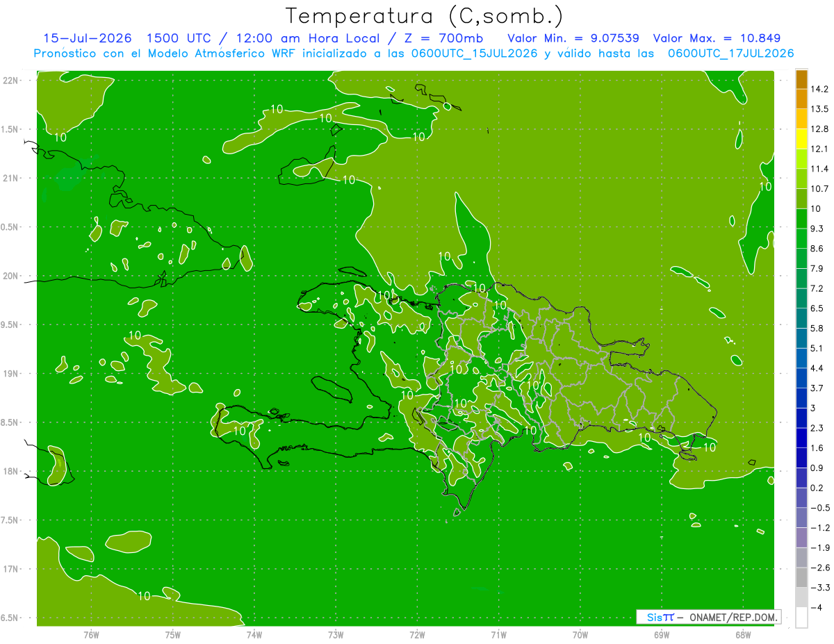Click the "Sistt" logo text
This screenshot has height=644, width=834.
[x=660, y=617]
